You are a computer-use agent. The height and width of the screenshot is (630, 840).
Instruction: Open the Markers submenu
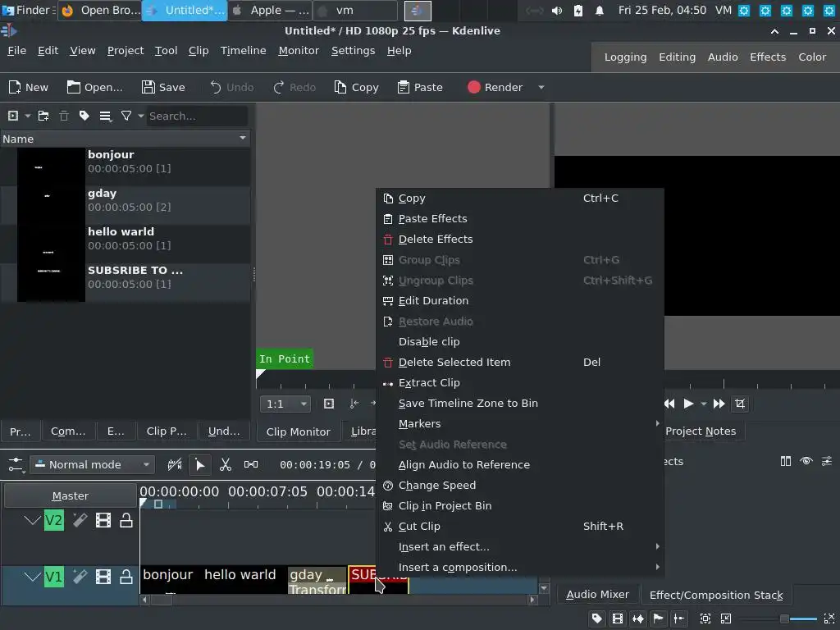[x=519, y=423]
